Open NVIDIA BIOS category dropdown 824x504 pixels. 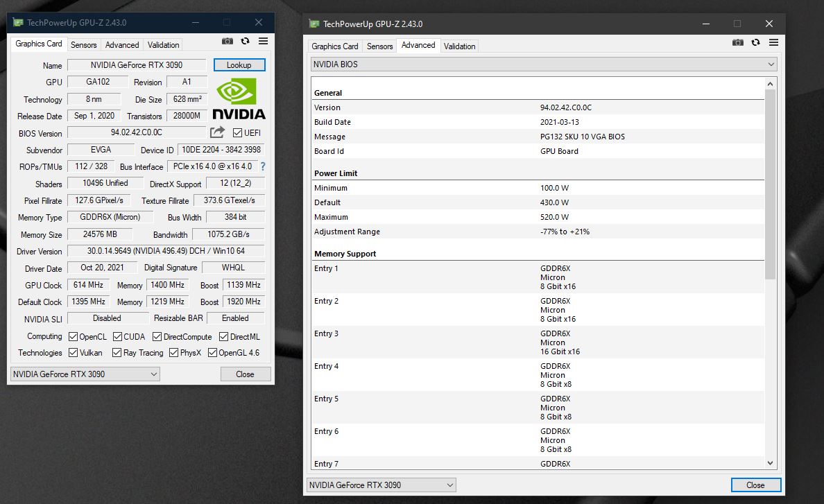tap(544, 64)
